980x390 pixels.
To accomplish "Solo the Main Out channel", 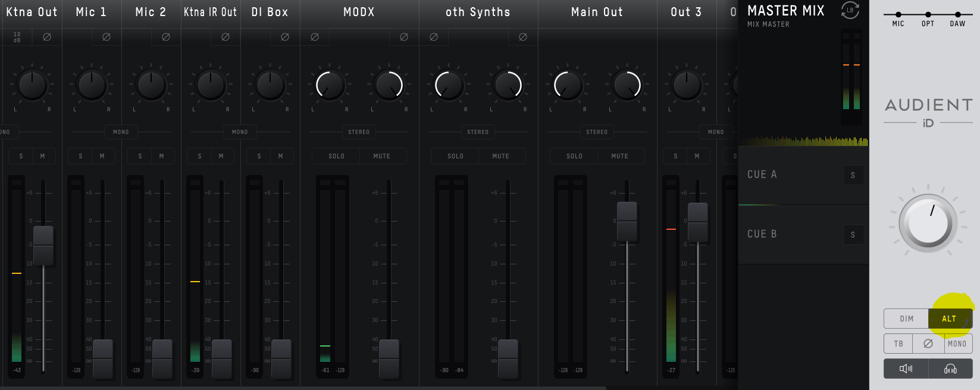I will point(574,156).
